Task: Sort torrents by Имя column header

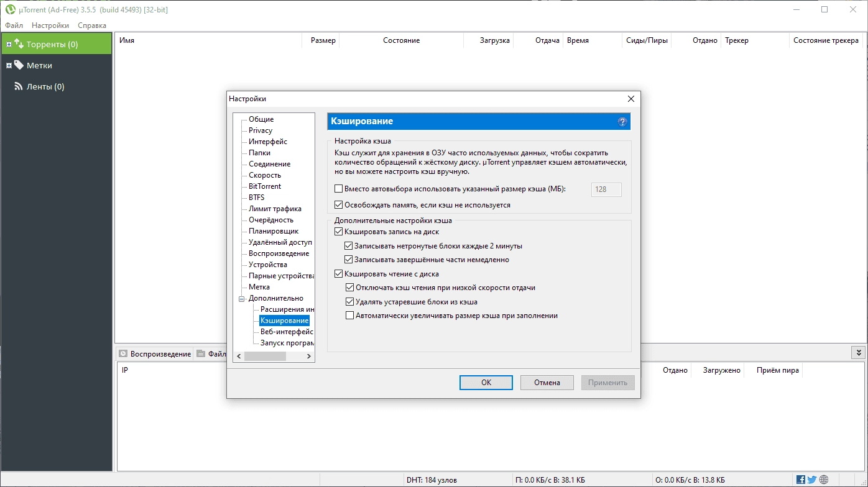Action: click(x=209, y=40)
